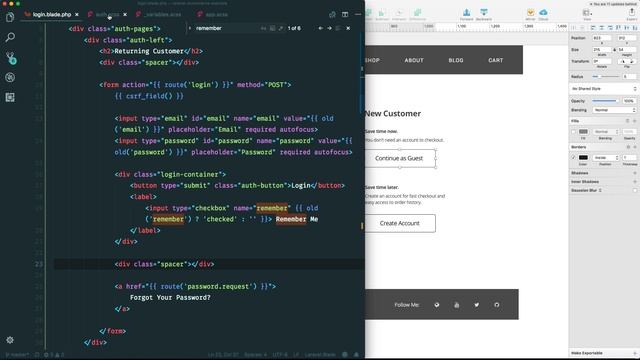Click the Size width field in Sketch
Viewport: 640px width, 360px height.
602,49
